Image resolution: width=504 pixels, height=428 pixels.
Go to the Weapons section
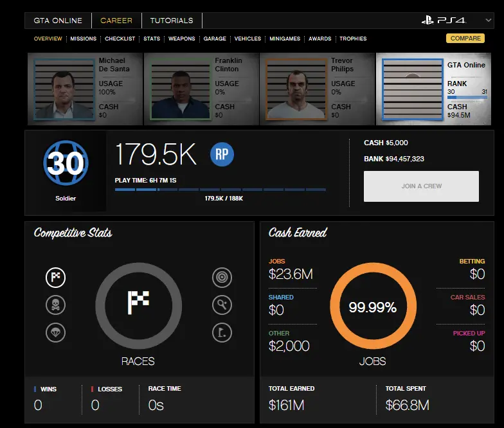pyautogui.click(x=181, y=39)
